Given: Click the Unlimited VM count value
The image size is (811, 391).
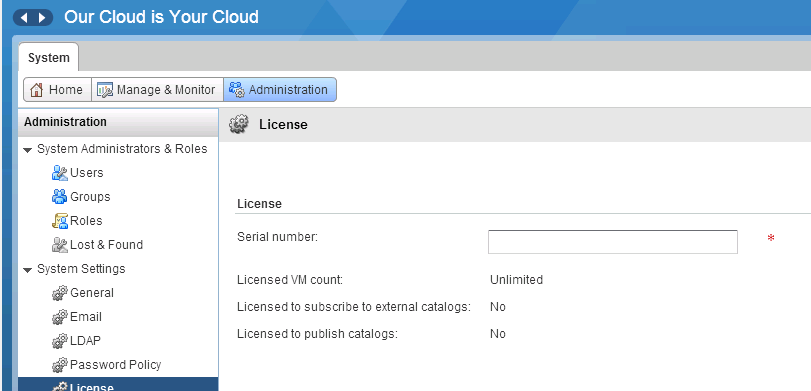Looking at the screenshot, I should coord(516,280).
